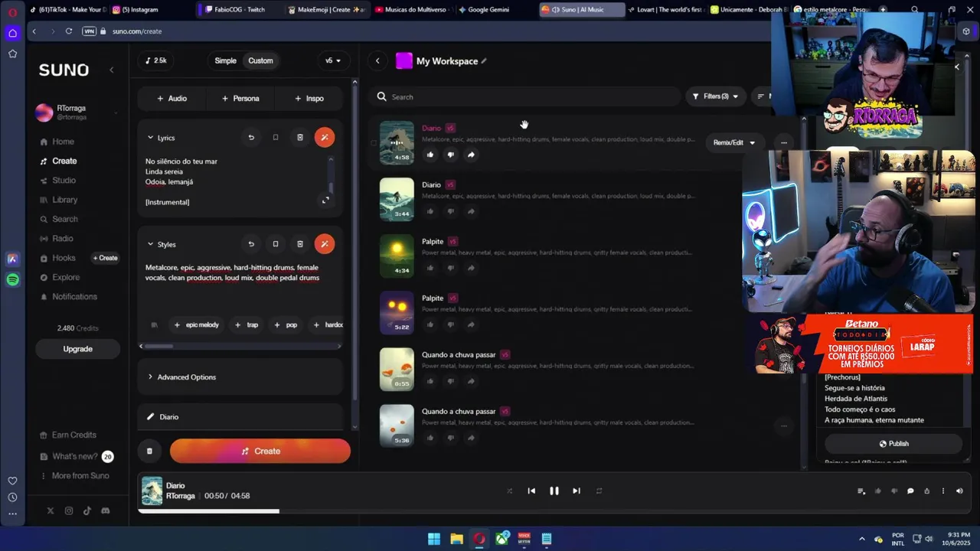Viewport: 980px width, 551px height.
Task: Save the Styles with bookmark icon
Action: tap(276, 244)
